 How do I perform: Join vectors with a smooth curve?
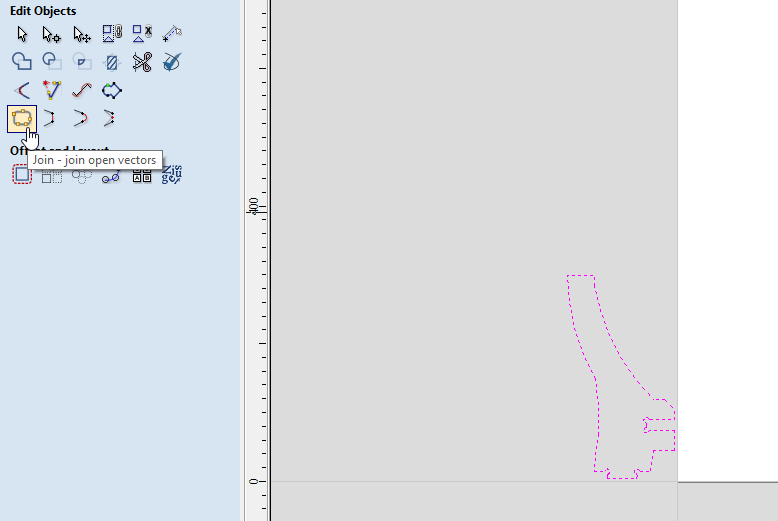tap(81, 118)
